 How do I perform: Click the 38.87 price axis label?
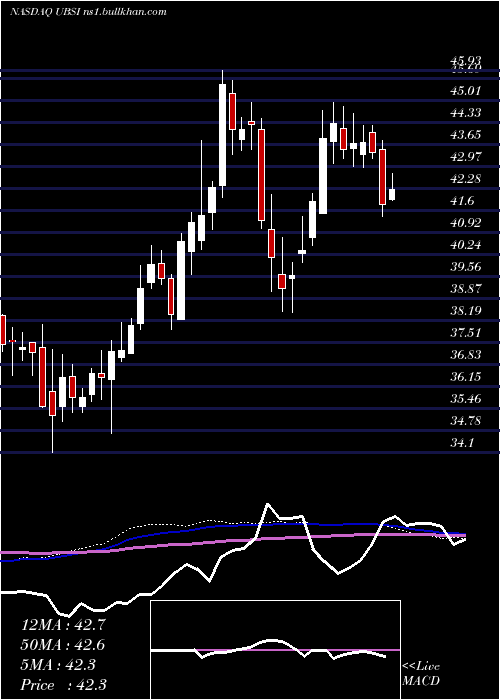465,289
